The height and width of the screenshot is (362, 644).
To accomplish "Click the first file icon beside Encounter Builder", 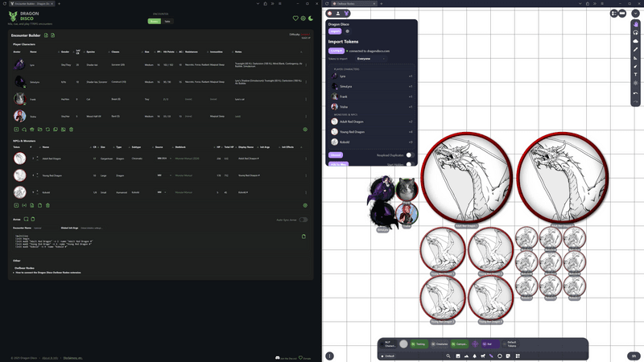I will pos(46,35).
